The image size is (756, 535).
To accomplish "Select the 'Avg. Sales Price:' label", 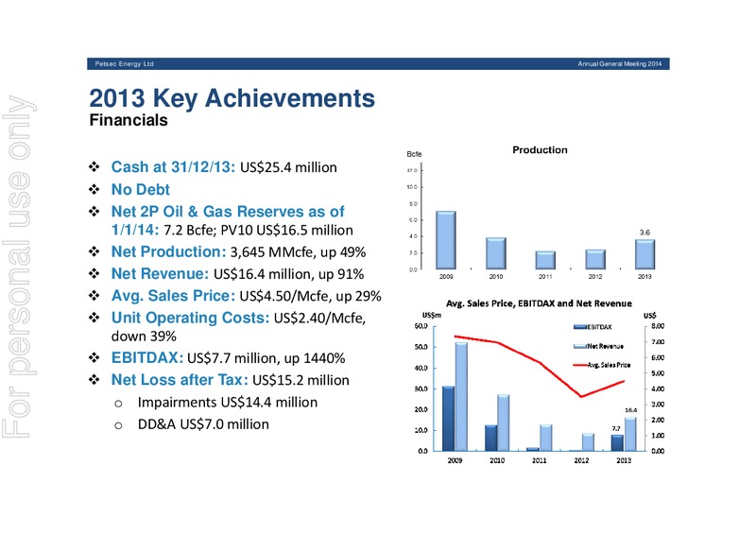I will click(x=173, y=295).
